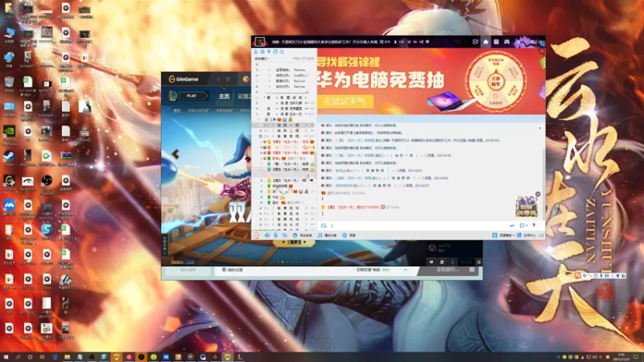Click the hand gesture icon in the voice chat bottom-left corner
The width and height of the screenshot is (644, 362).
(x=257, y=235)
